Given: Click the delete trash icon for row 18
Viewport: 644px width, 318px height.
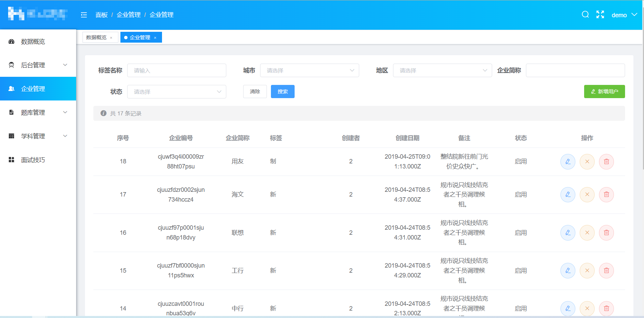Looking at the screenshot, I should click(x=606, y=162).
